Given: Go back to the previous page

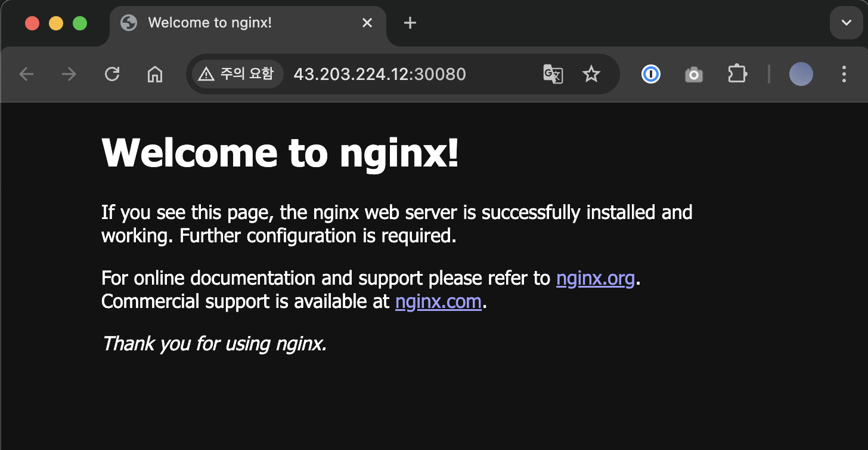Looking at the screenshot, I should pyautogui.click(x=27, y=74).
